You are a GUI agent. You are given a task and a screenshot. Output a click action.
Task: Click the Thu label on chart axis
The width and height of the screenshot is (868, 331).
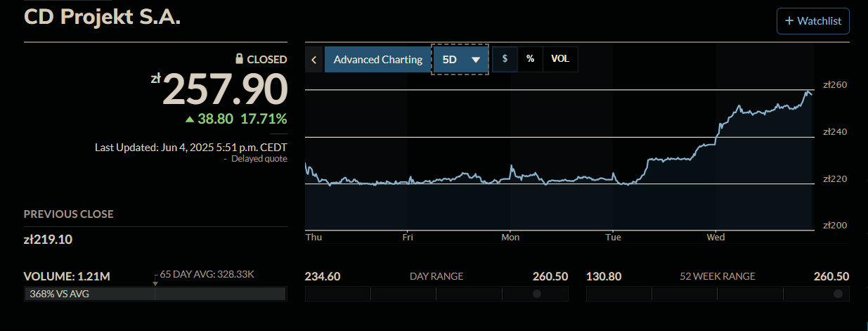coord(313,238)
